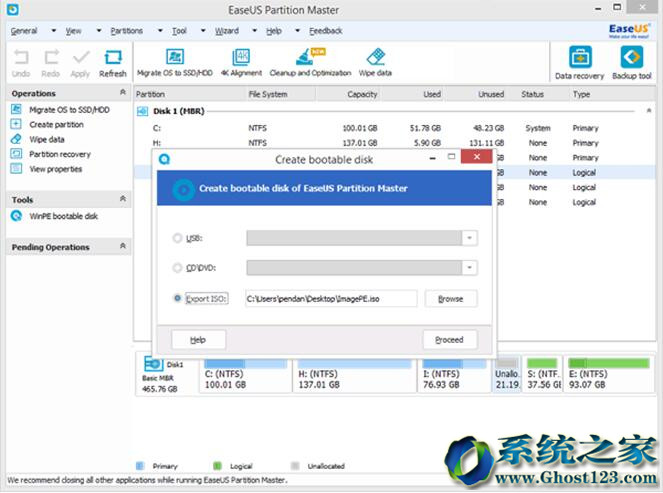The width and height of the screenshot is (663, 493).
Task: Click the dialog Help button
Action: [x=198, y=340]
